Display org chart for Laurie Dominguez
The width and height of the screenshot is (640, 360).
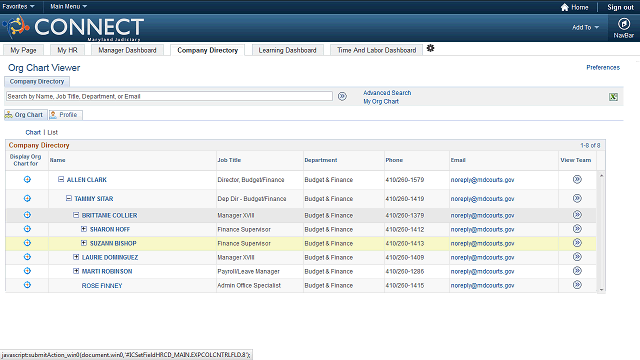point(27,257)
